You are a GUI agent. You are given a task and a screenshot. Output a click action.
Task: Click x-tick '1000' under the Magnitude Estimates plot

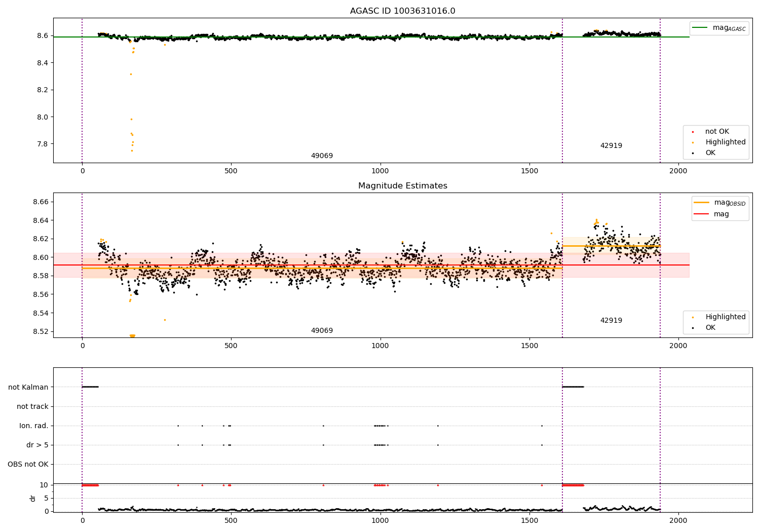380,346
